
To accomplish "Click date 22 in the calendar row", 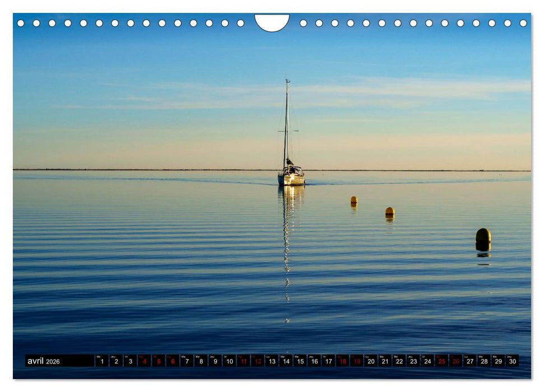I will pyautogui.click(x=399, y=362).
